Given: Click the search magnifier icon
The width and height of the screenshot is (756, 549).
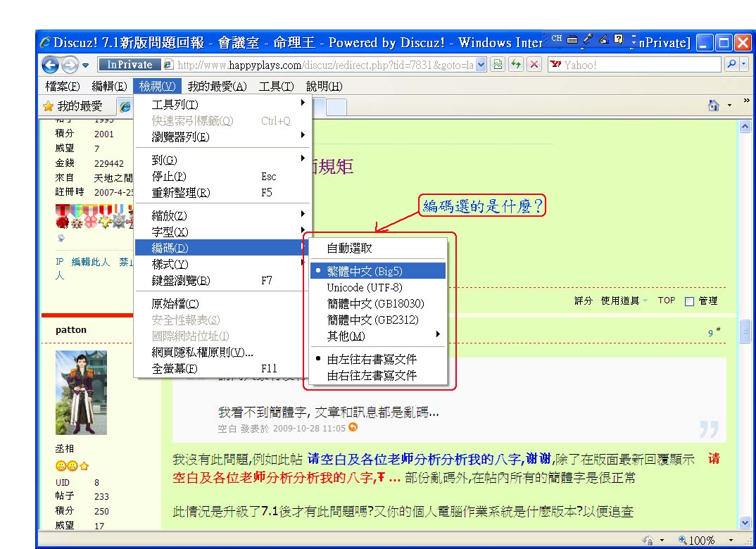Looking at the screenshot, I should [731, 65].
